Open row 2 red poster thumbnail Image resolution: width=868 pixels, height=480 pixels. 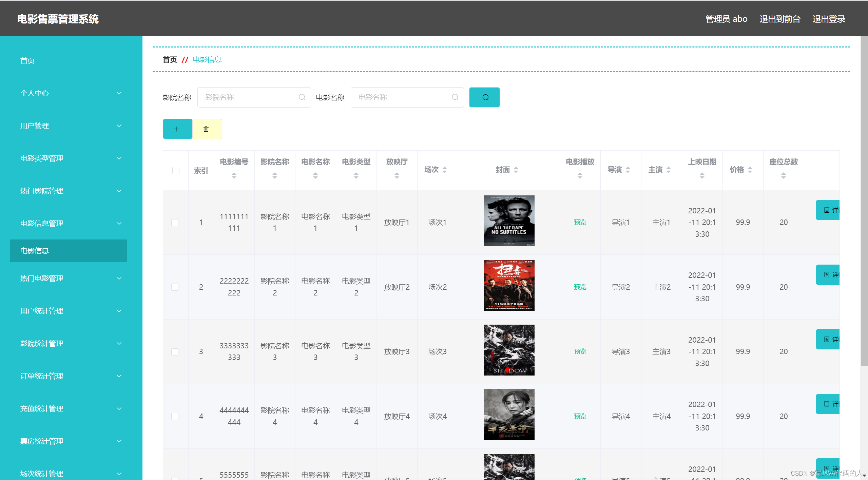click(509, 285)
